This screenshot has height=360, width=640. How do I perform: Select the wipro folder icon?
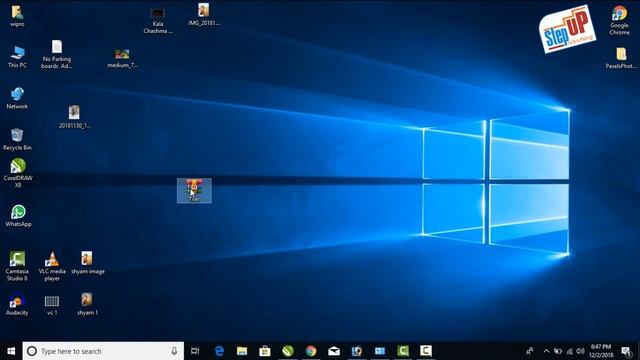[17, 15]
